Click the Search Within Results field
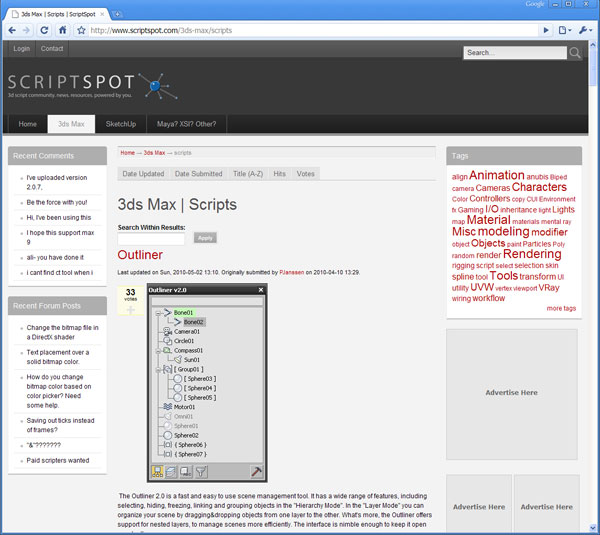This screenshot has width=600, height=535. pyautogui.click(x=151, y=239)
